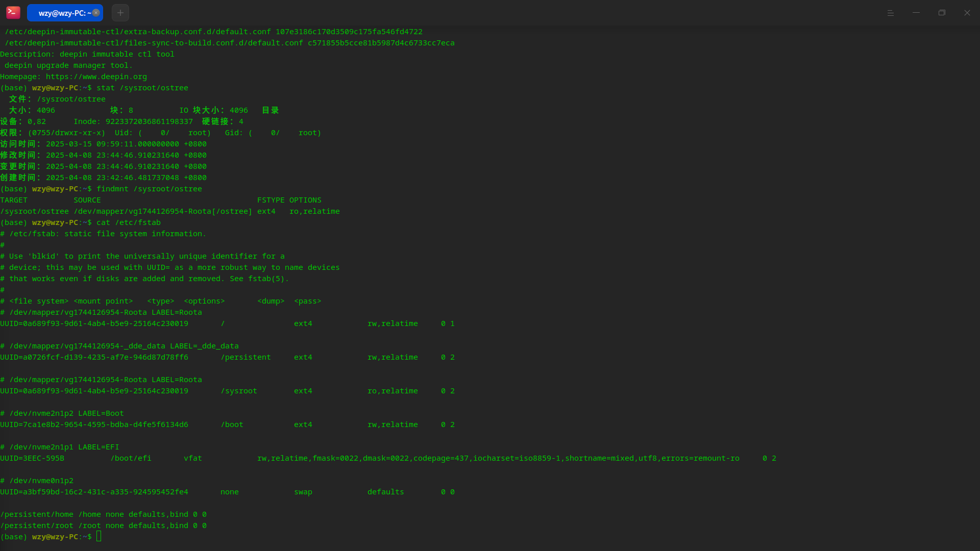980x551 pixels.
Task: Restore the terminal window size
Action: 942,13
